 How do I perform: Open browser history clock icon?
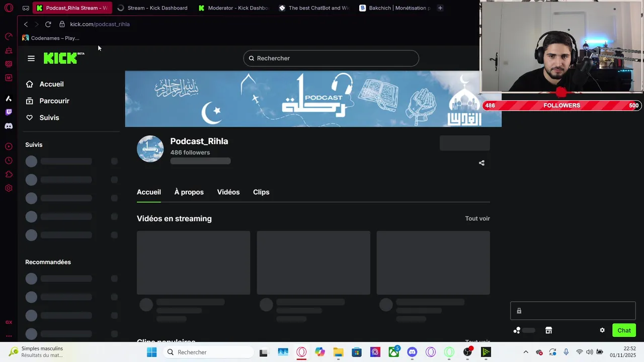click(9, 161)
